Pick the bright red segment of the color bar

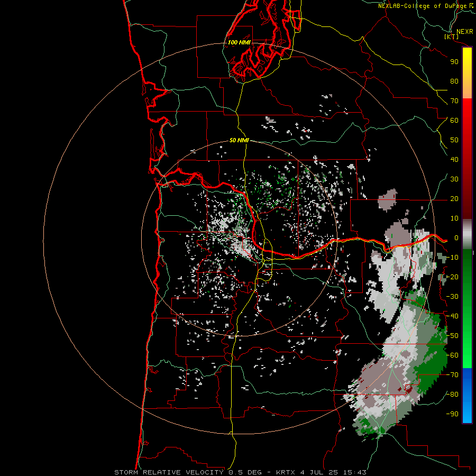[467, 110]
